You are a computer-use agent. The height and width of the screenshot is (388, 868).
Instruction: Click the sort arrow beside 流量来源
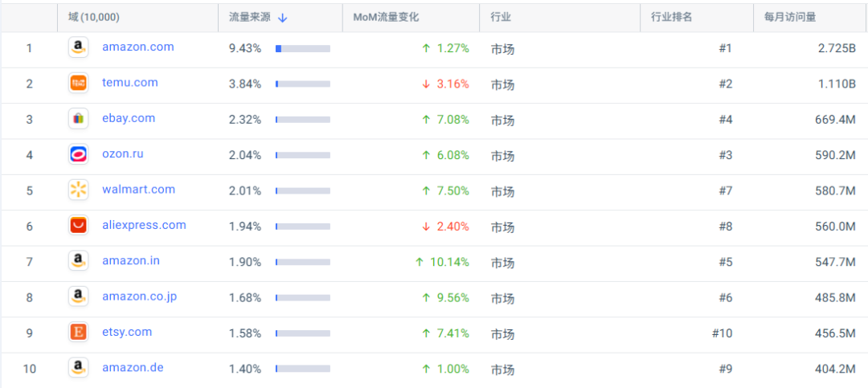[x=282, y=18]
